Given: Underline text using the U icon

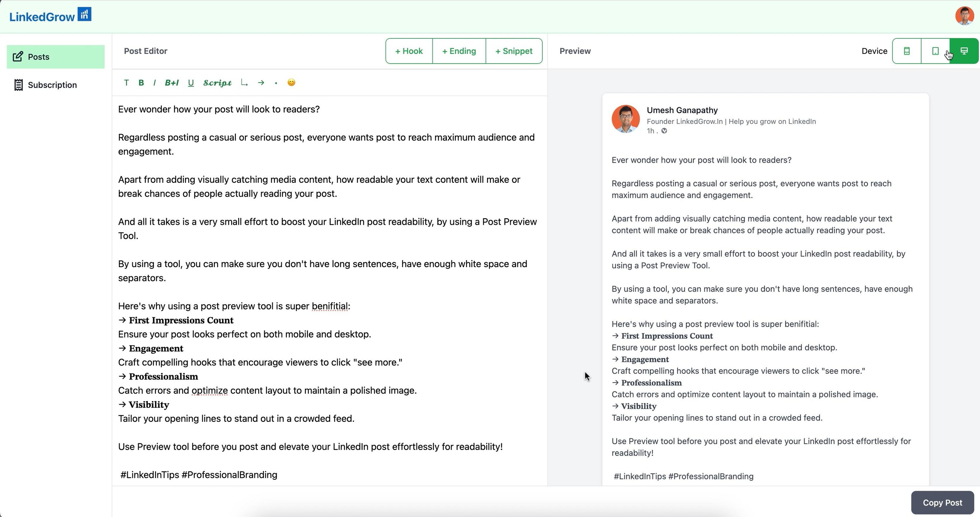Looking at the screenshot, I should (191, 83).
